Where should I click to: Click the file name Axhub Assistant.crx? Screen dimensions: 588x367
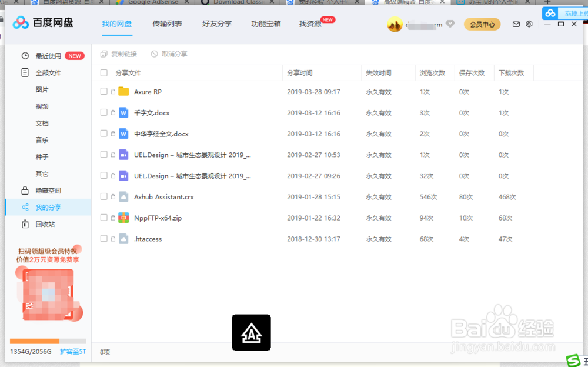click(x=164, y=196)
